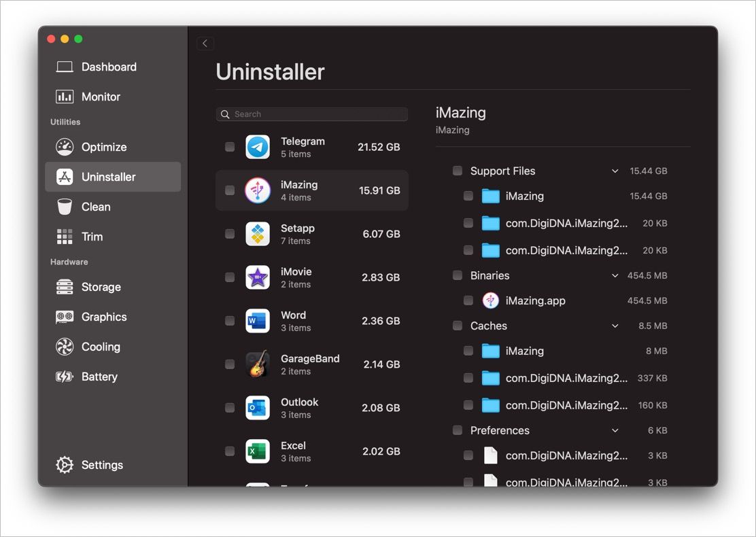Go to Optimize utility
The image size is (756, 537).
coord(113,147)
